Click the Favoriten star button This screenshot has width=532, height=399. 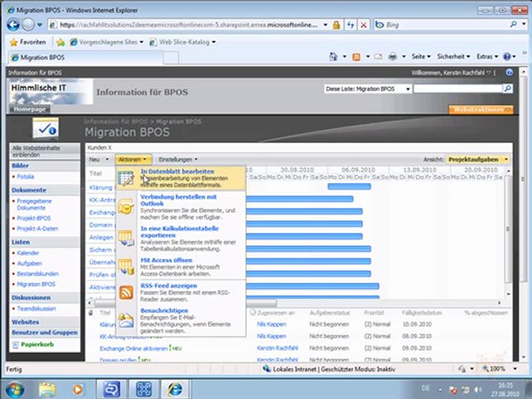point(27,41)
